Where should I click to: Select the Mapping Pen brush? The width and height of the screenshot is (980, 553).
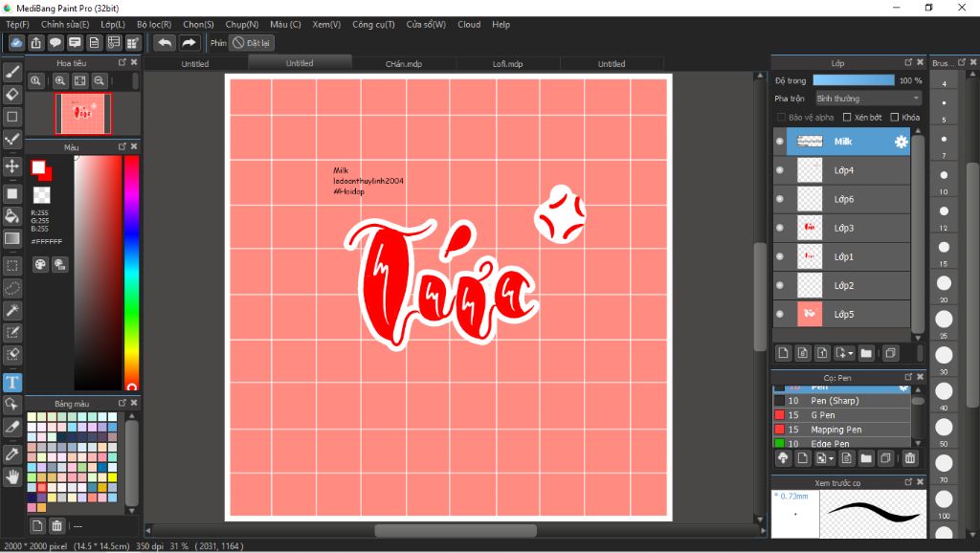[x=842, y=430]
